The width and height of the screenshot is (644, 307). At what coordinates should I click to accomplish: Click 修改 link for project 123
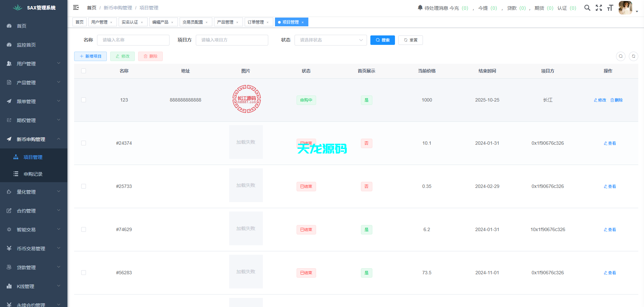click(x=600, y=100)
